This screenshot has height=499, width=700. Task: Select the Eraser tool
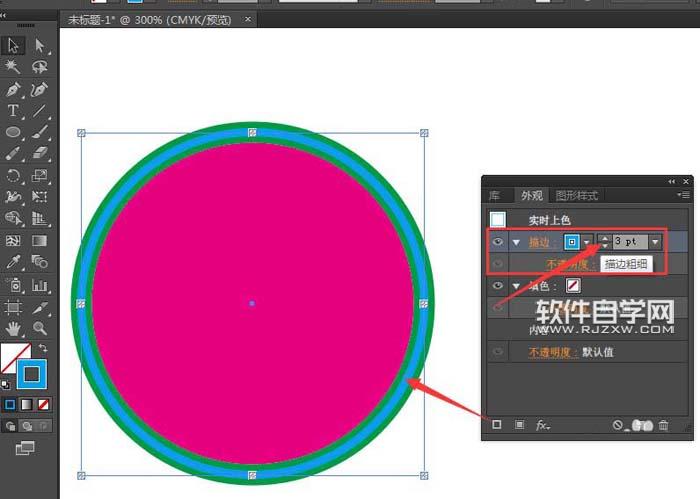coord(40,153)
